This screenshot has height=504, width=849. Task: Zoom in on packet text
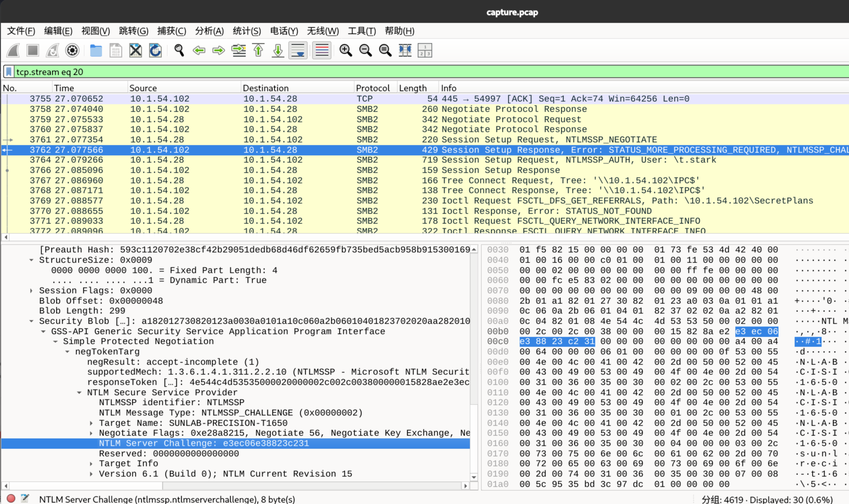tap(345, 50)
